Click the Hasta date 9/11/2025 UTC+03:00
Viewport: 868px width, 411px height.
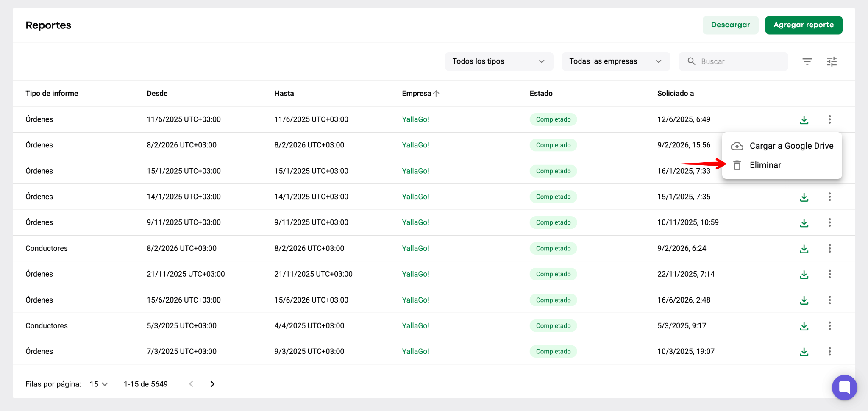pos(311,222)
